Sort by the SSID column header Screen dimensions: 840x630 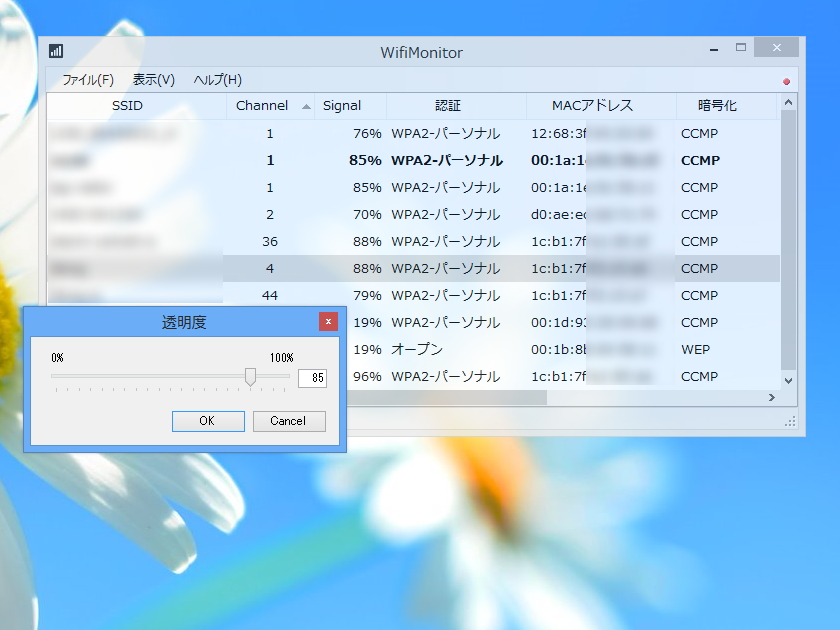pos(127,106)
